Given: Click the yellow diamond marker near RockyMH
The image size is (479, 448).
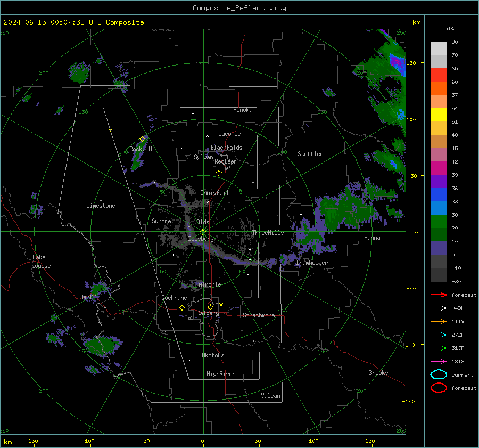Looking at the screenshot, I should coord(142,139).
